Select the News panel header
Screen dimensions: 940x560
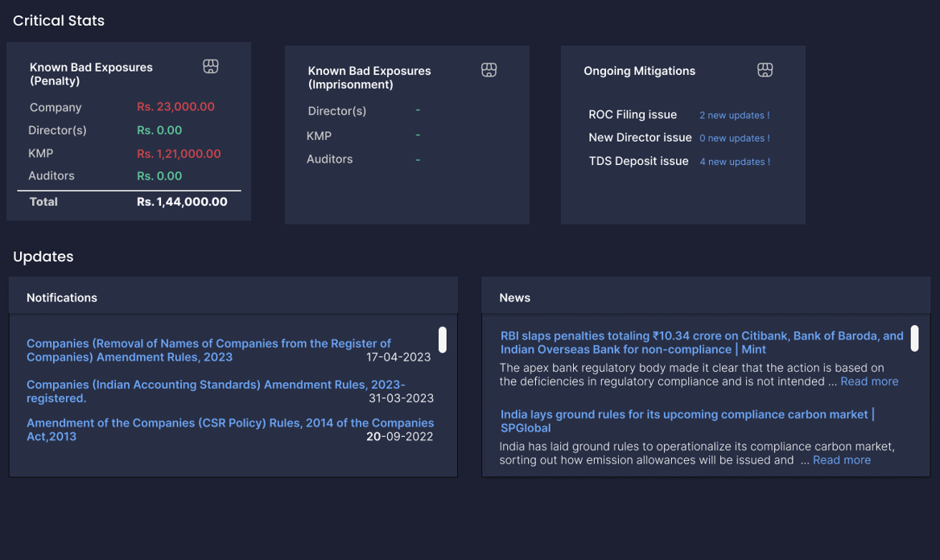pyautogui.click(x=514, y=298)
